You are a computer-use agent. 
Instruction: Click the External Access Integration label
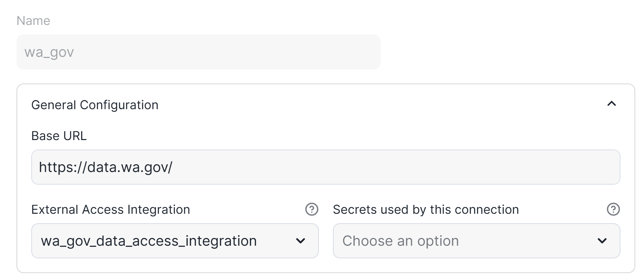pos(110,210)
